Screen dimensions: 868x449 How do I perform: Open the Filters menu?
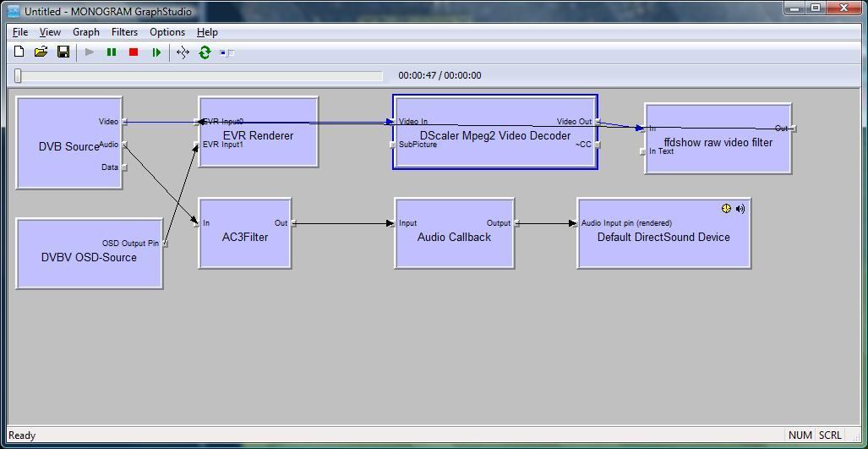click(124, 32)
